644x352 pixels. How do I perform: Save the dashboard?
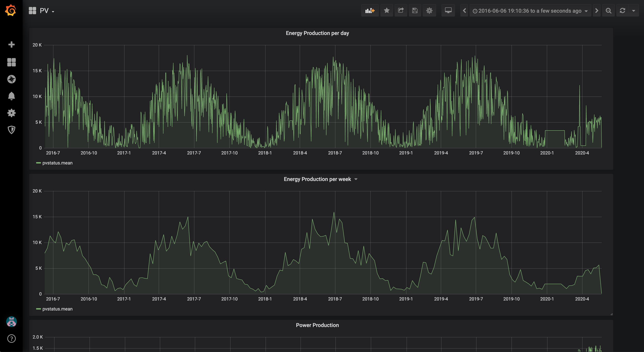[x=415, y=11]
